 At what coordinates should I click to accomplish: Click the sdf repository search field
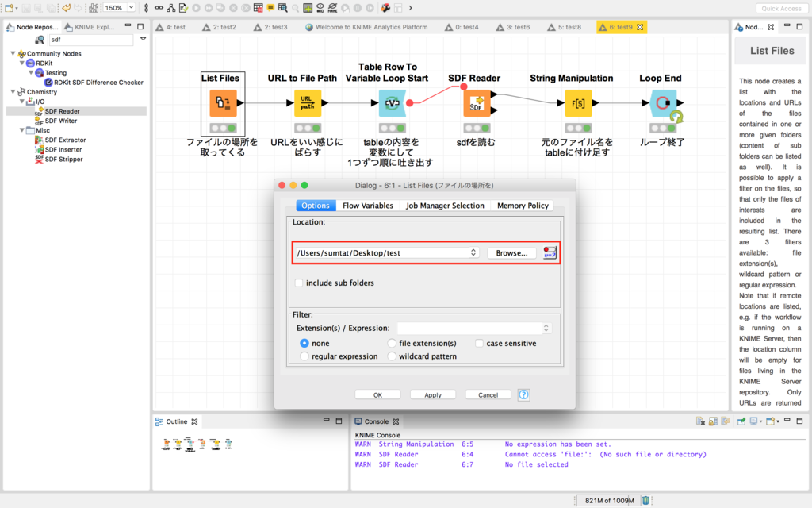pyautogui.click(x=91, y=40)
